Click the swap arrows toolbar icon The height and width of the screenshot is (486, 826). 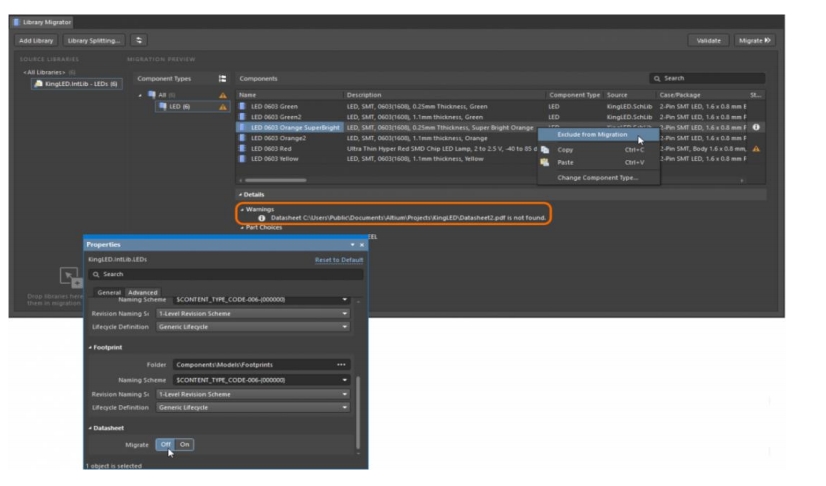coord(139,41)
